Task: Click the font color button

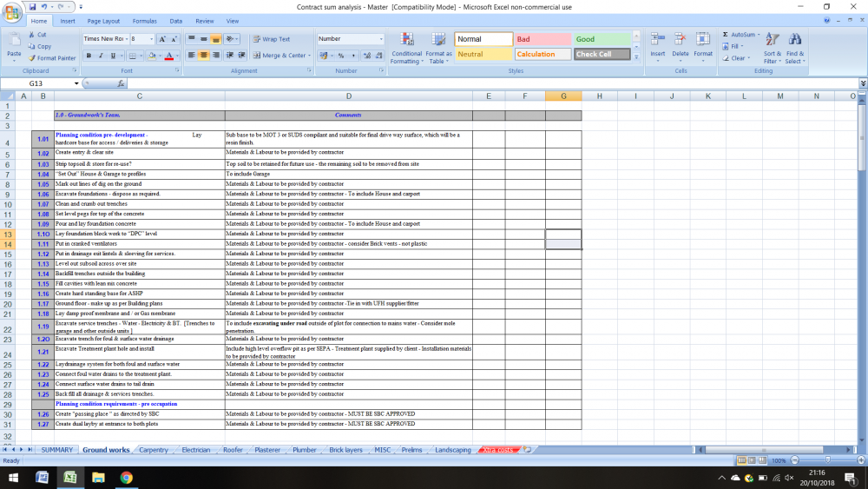Action: (169, 56)
